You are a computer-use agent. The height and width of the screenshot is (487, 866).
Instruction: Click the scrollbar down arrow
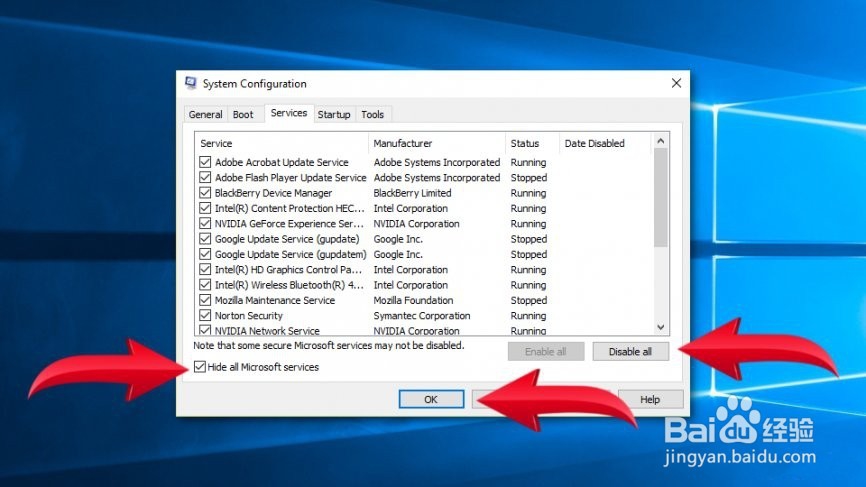[x=661, y=327]
